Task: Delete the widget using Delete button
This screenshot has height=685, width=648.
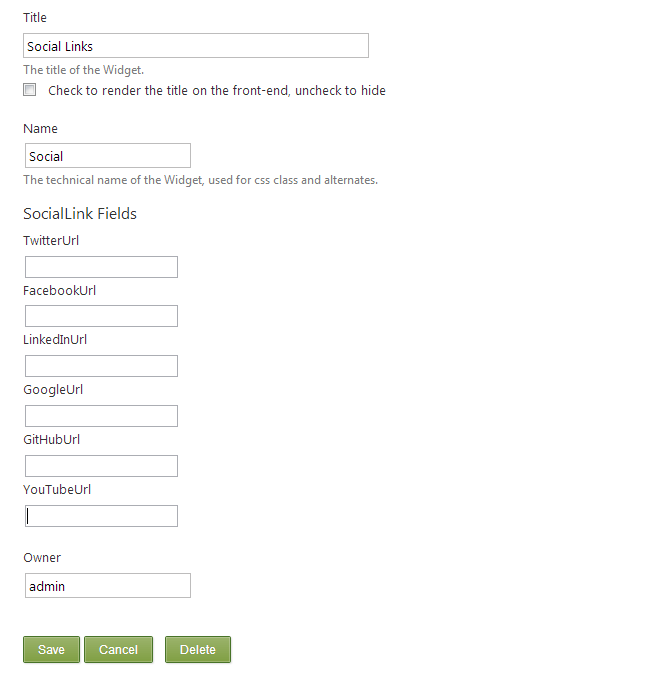Action: [197, 649]
